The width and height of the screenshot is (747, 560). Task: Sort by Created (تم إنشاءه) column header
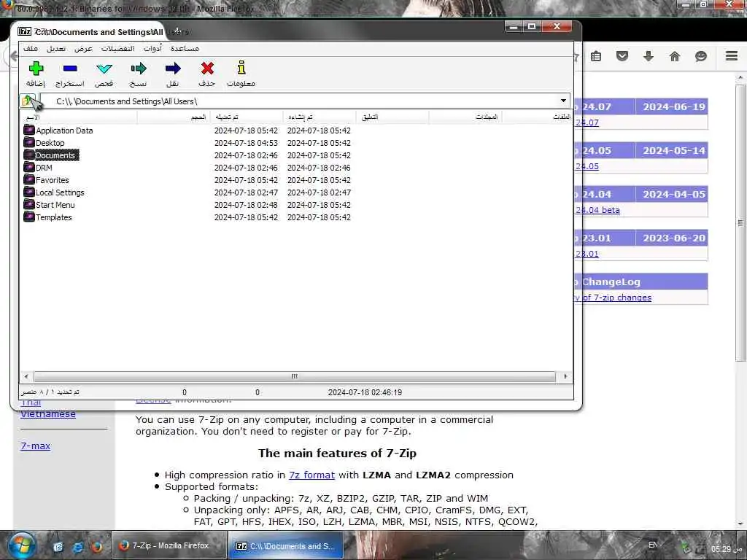pos(320,117)
